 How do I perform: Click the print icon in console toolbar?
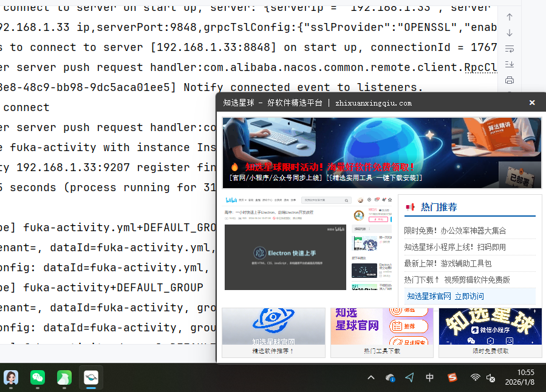[510, 80]
